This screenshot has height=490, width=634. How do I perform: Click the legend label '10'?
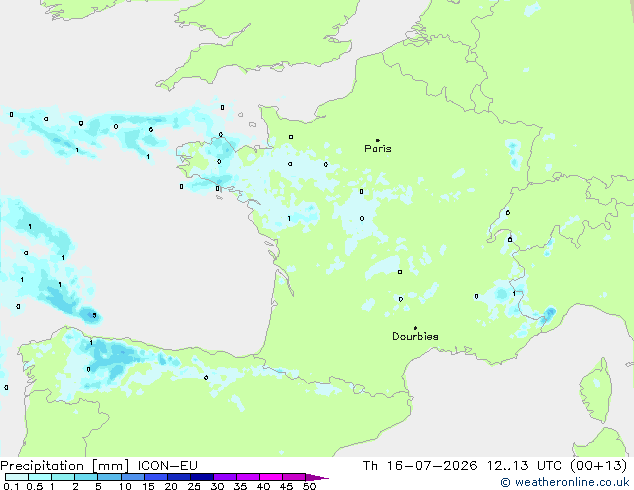tap(125, 486)
